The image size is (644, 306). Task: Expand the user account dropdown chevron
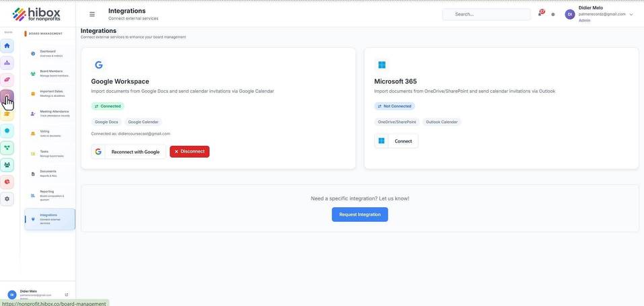click(x=631, y=14)
